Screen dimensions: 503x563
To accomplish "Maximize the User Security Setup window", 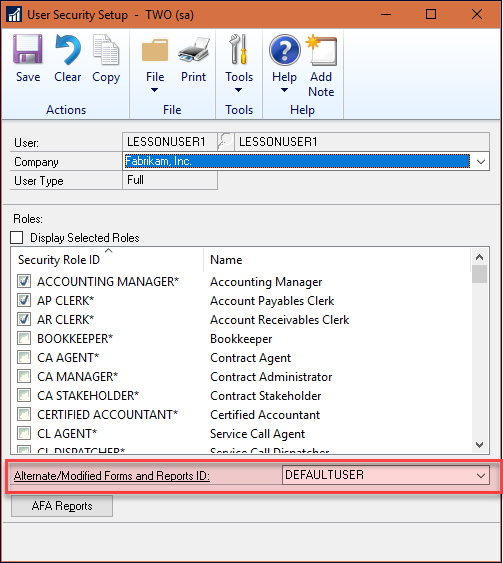I will point(431,14).
